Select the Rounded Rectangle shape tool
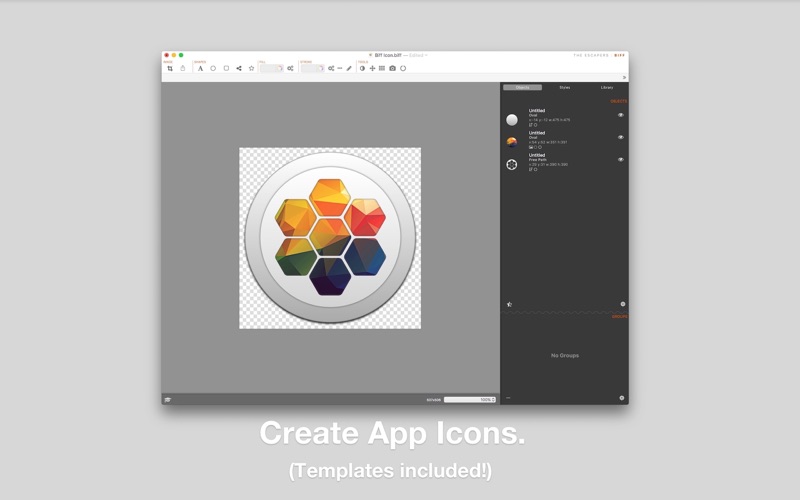The width and height of the screenshot is (800, 500). tap(226, 68)
